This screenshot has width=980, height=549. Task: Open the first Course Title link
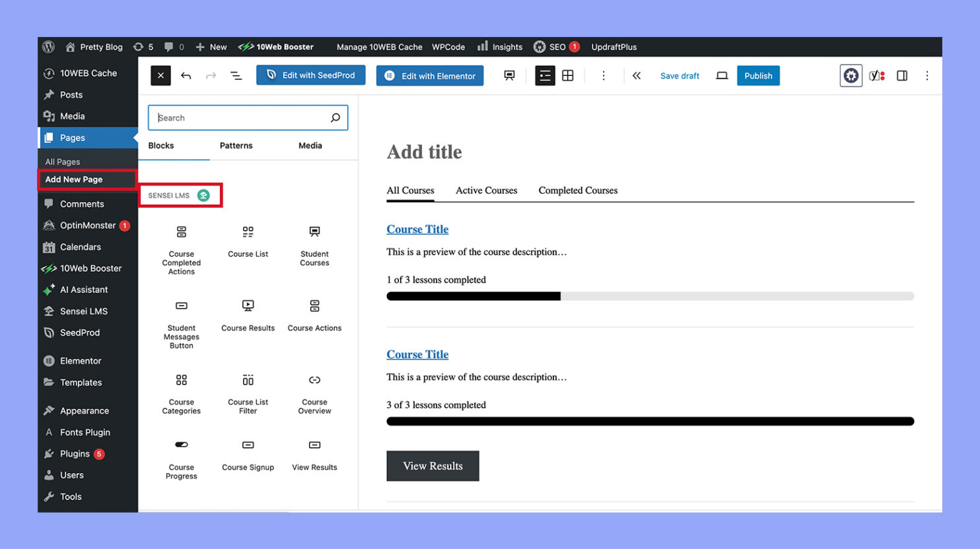click(417, 229)
